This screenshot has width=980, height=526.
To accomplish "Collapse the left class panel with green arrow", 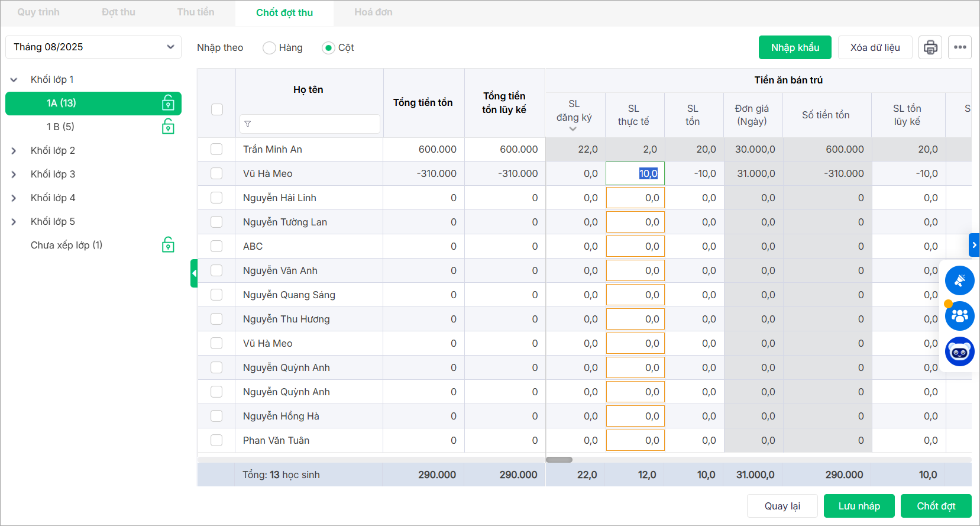I will pyautogui.click(x=193, y=273).
